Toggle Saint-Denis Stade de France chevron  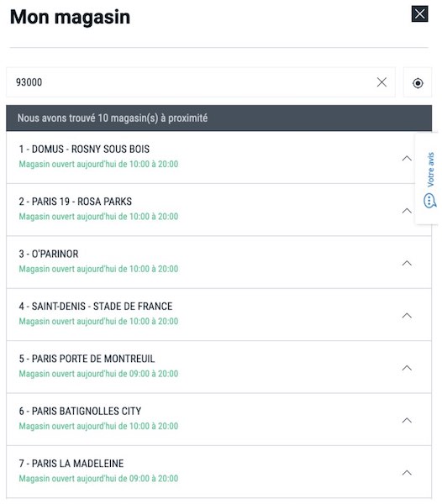point(407,315)
